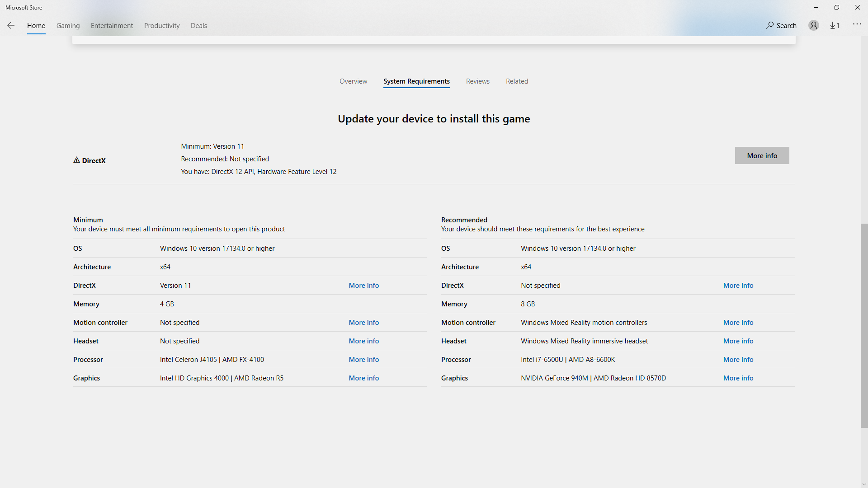Open the downloads and updates icon
Image resolution: width=868 pixels, height=488 pixels.
tap(835, 25)
